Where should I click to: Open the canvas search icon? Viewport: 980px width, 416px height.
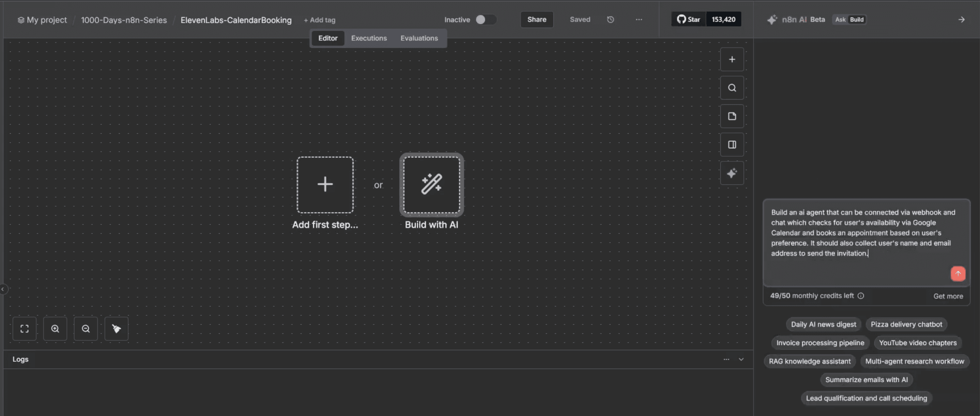point(732,88)
